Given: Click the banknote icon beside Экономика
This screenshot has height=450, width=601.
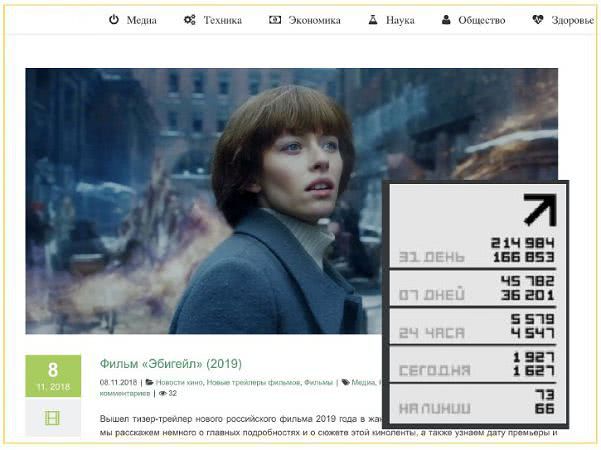Looking at the screenshot, I should [x=275, y=19].
